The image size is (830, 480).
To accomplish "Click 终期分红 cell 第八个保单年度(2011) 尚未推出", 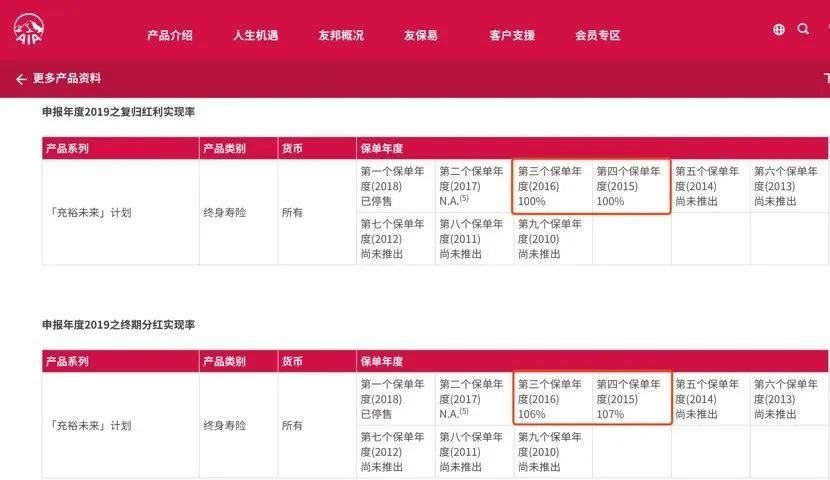I will (x=474, y=451).
